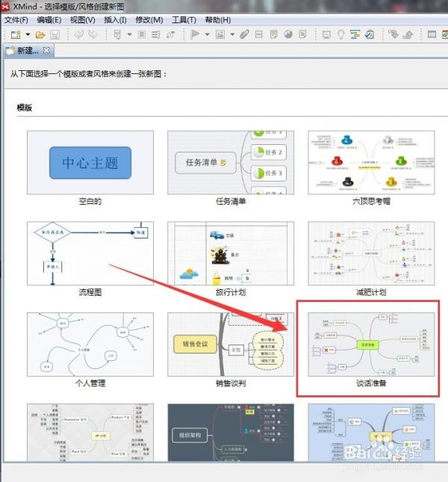Click the 旅行计划 caption text
This screenshot has height=482, width=448.
pos(231,292)
